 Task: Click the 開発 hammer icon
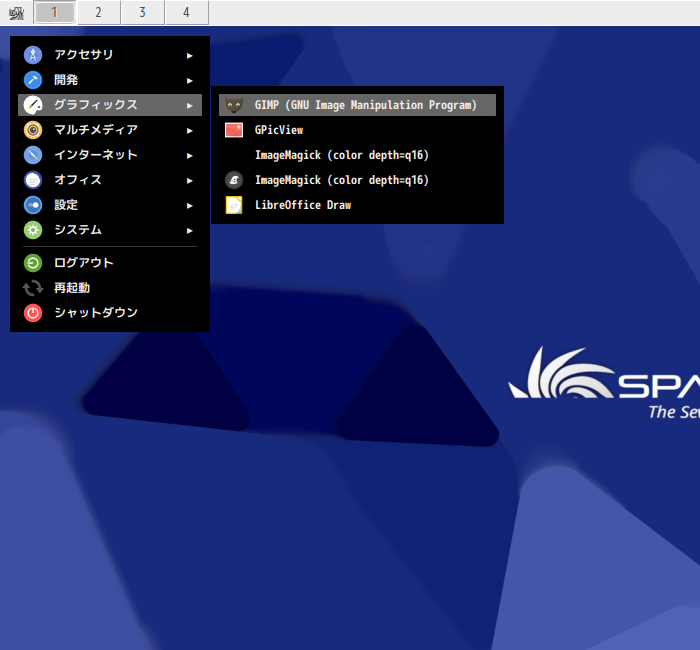(x=33, y=80)
